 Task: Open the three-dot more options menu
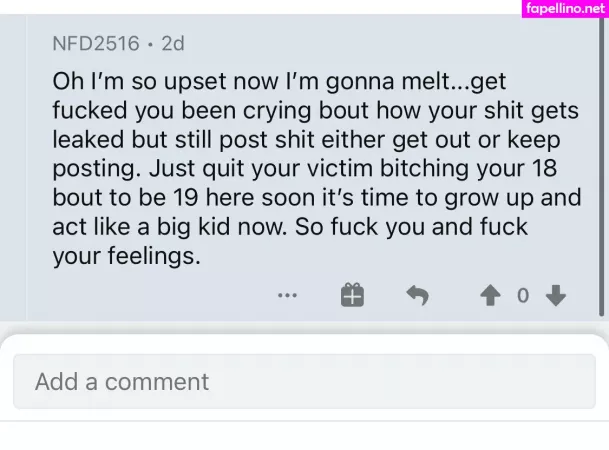point(288,295)
